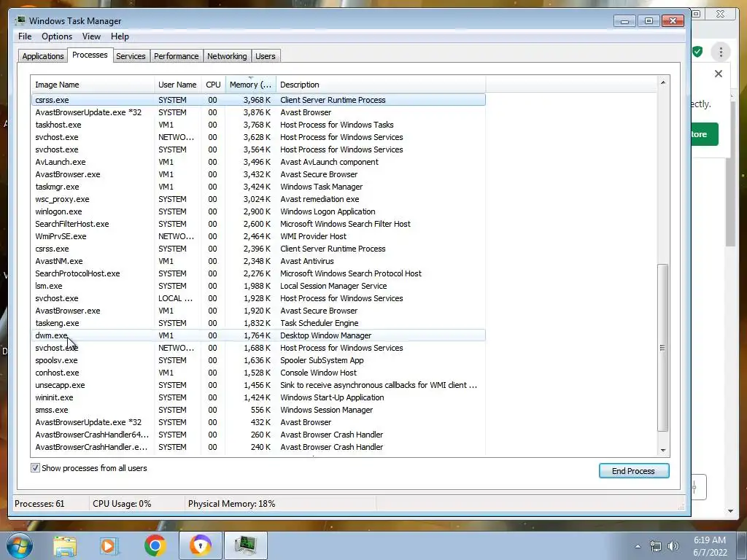Screen dimensions: 747x560
Task: Open volume speaker tray icon
Action: (x=673, y=546)
